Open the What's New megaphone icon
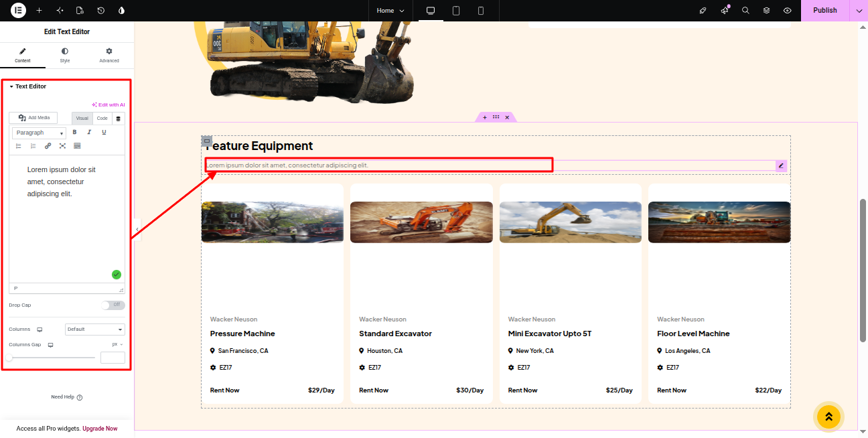Image resolution: width=868 pixels, height=438 pixels. pyautogui.click(x=724, y=11)
